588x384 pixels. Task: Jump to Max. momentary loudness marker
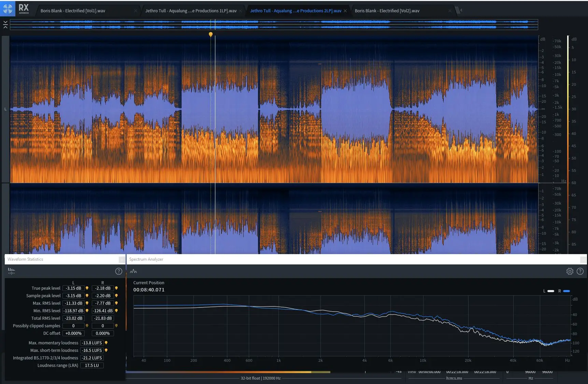pos(106,343)
